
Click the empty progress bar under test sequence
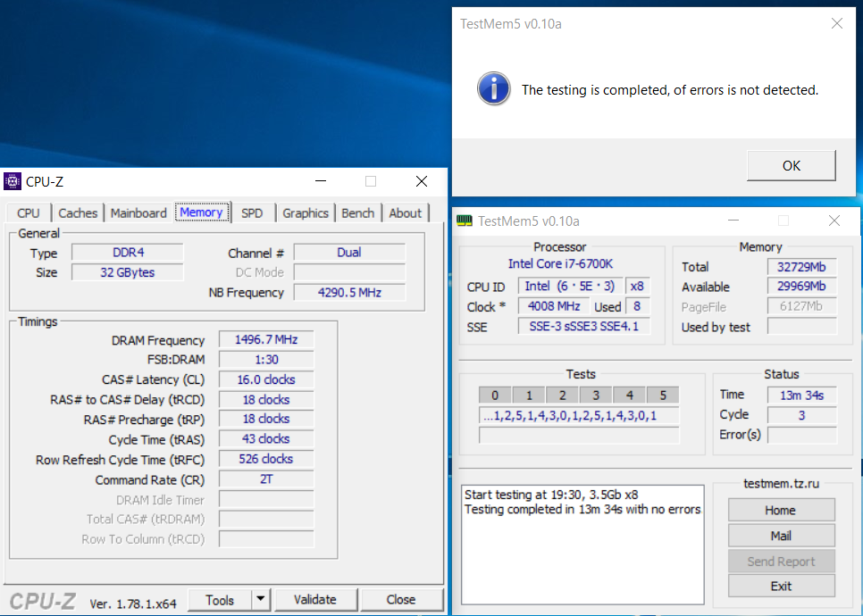(x=579, y=435)
